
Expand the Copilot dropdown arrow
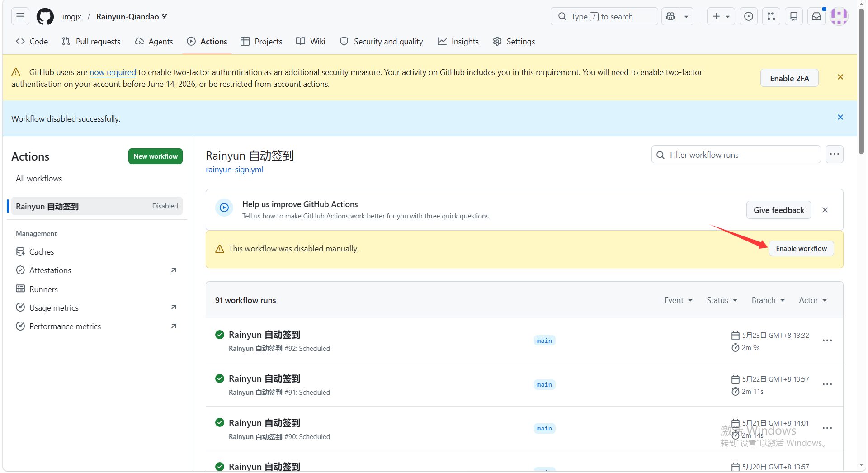coord(686,17)
